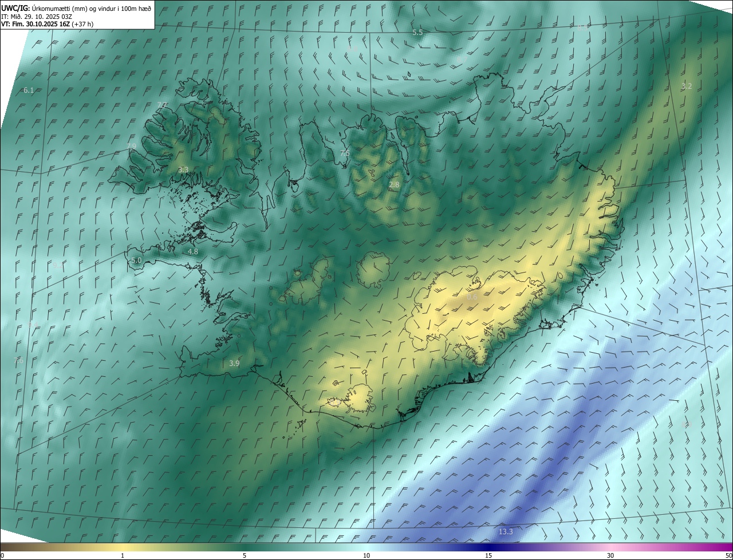The width and height of the screenshot is (733, 560).
Task: Click the 4.8 value label on Snæfellsnes
Action: click(193, 251)
